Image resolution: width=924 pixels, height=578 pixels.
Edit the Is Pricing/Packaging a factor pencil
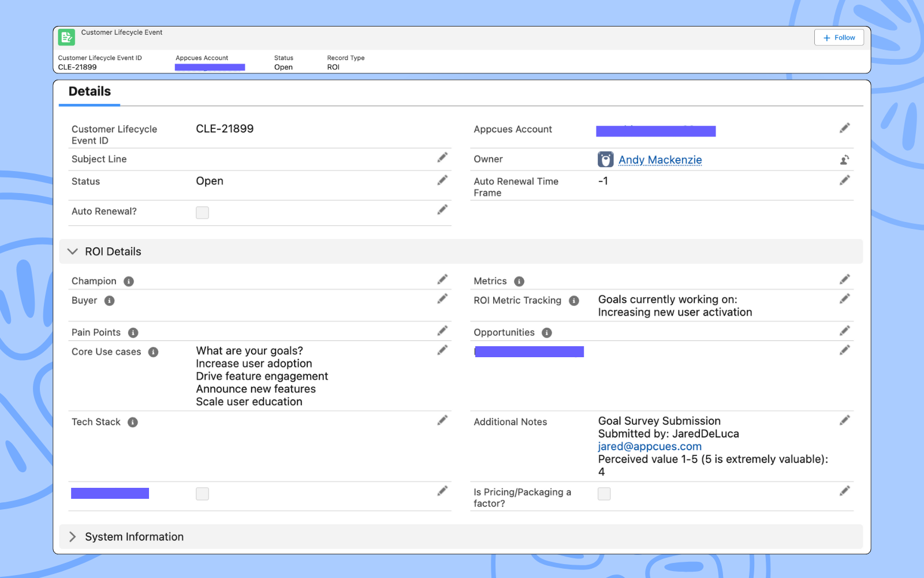coord(844,491)
